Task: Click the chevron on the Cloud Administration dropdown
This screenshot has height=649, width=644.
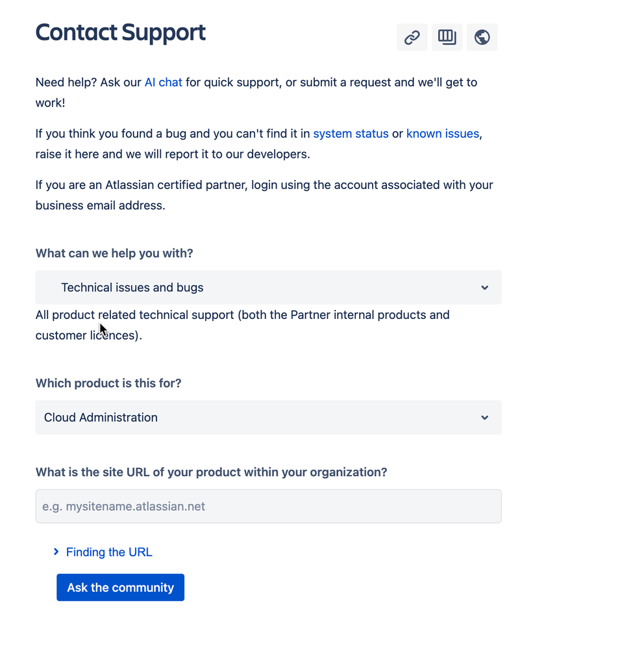Action: point(484,417)
